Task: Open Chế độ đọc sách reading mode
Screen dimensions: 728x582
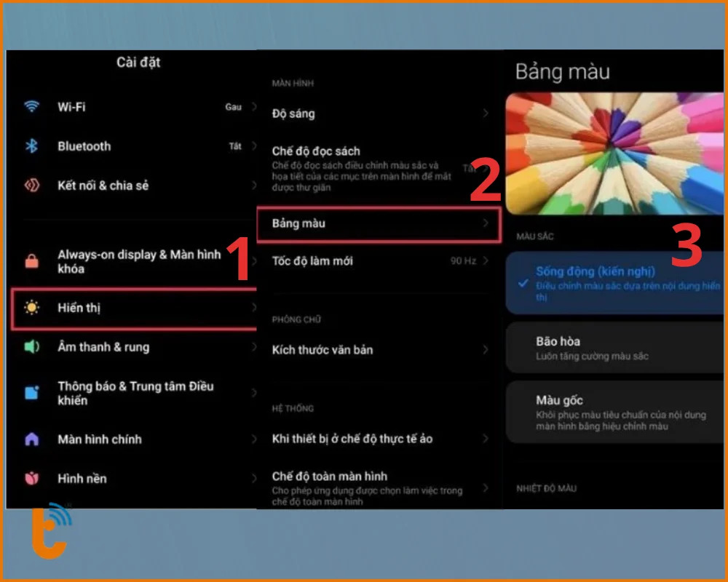Action: coord(380,169)
